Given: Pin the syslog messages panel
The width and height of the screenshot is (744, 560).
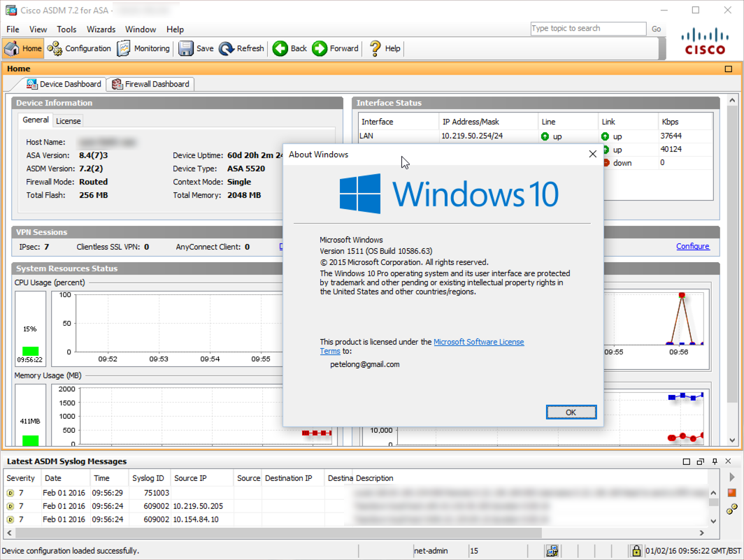Looking at the screenshot, I should tap(715, 461).
